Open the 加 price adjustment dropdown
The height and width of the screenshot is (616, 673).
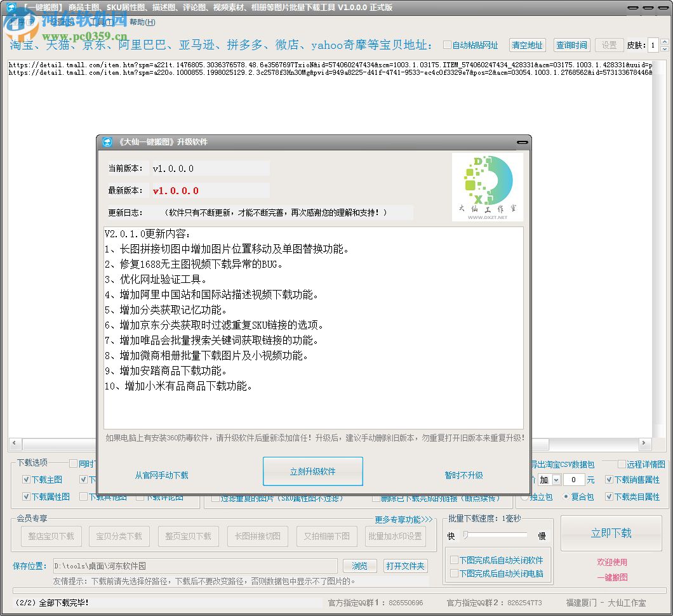pyautogui.click(x=556, y=479)
